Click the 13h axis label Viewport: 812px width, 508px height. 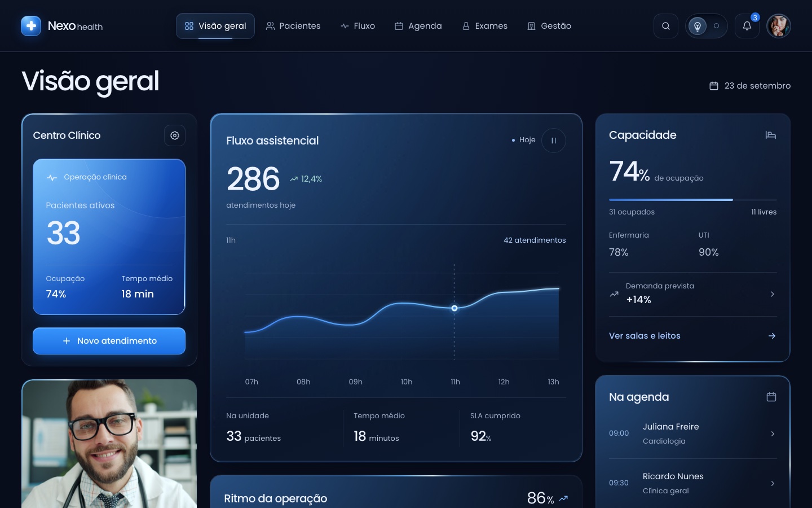(x=554, y=382)
